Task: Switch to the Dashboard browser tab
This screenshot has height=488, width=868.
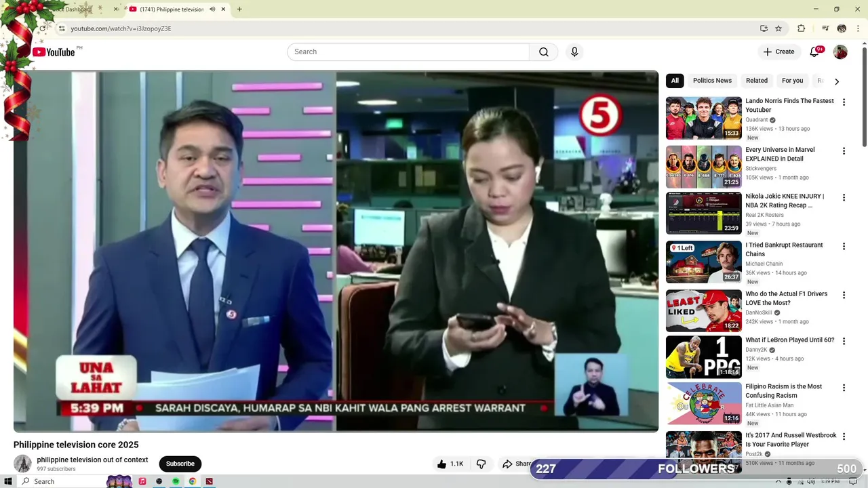Action: (75, 9)
